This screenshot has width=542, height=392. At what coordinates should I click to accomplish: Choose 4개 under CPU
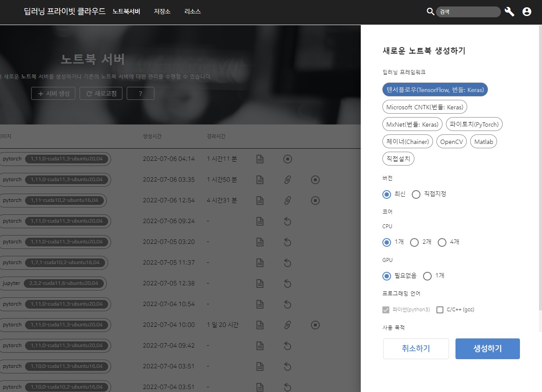pyautogui.click(x=442, y=242)
